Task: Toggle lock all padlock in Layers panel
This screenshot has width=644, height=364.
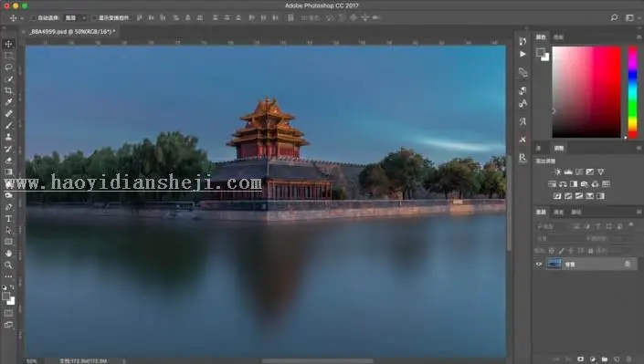Action: point(590,250)
